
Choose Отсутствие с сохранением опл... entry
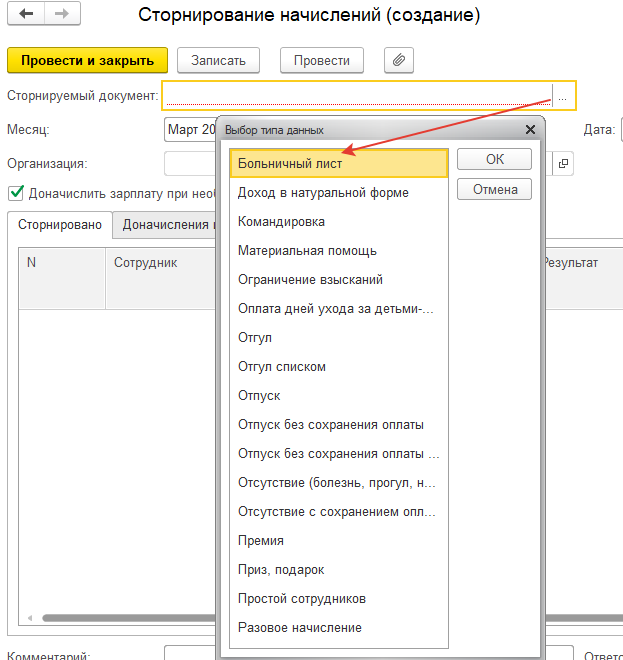[x=339, y=512]
